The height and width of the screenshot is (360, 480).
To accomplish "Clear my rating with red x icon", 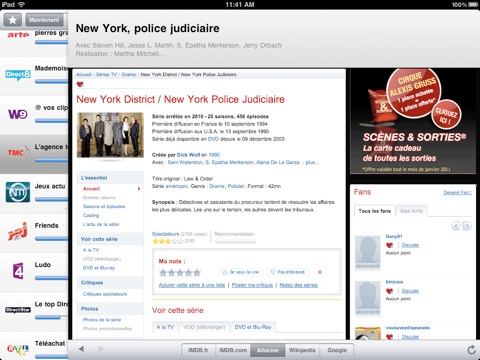I will pyautogui.click(x=320, y=272).
